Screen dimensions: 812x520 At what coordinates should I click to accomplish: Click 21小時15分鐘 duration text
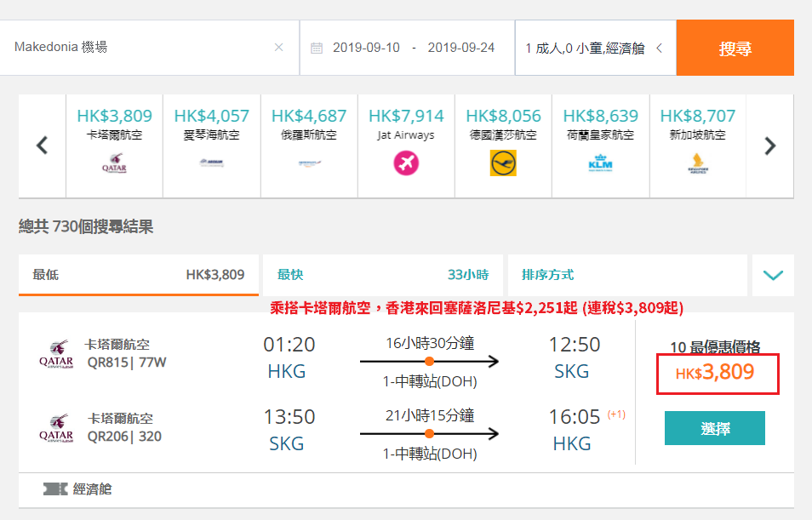point(430,415)
